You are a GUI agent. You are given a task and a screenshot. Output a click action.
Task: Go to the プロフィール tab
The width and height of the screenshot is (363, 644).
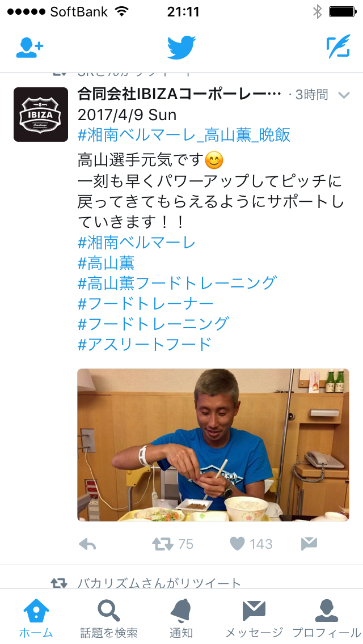pos(326,618)
